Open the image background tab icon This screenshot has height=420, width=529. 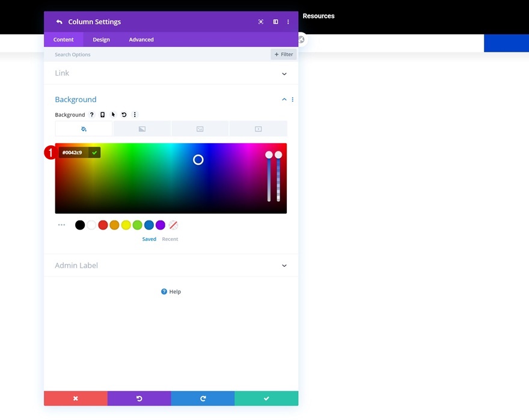[x=200, y=129]
